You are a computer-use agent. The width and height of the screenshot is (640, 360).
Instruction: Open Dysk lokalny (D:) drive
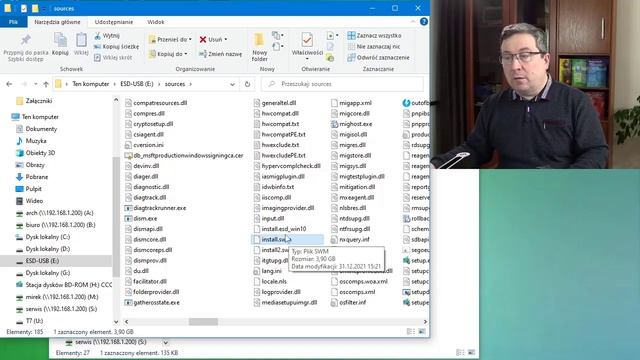click(48, 249)
